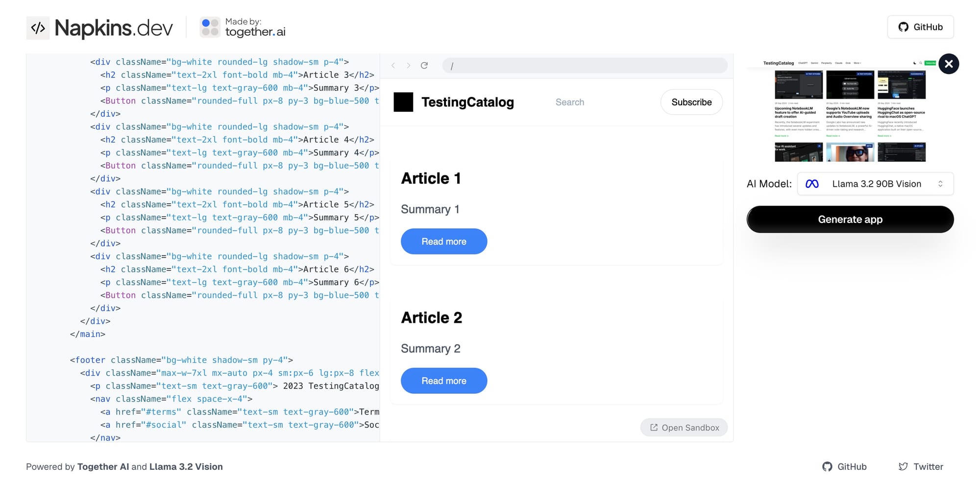
Task: Click the closing main tag code line
Action: (88, 334)
